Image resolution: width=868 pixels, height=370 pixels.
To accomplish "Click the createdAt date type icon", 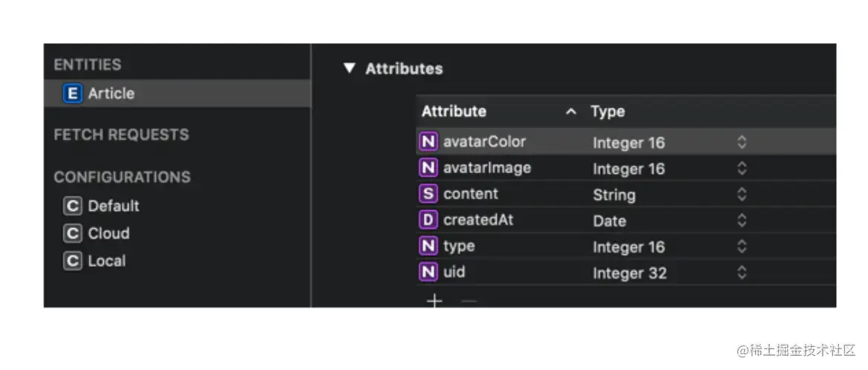I will point(428,220).
